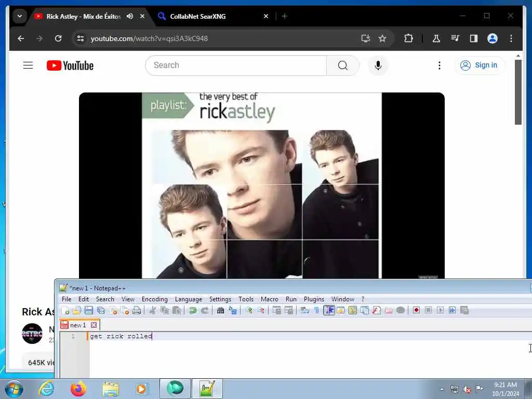Open Folder as Workspace toolbar icon
Viewport: 532px width, 399px height.
point(389,310)
